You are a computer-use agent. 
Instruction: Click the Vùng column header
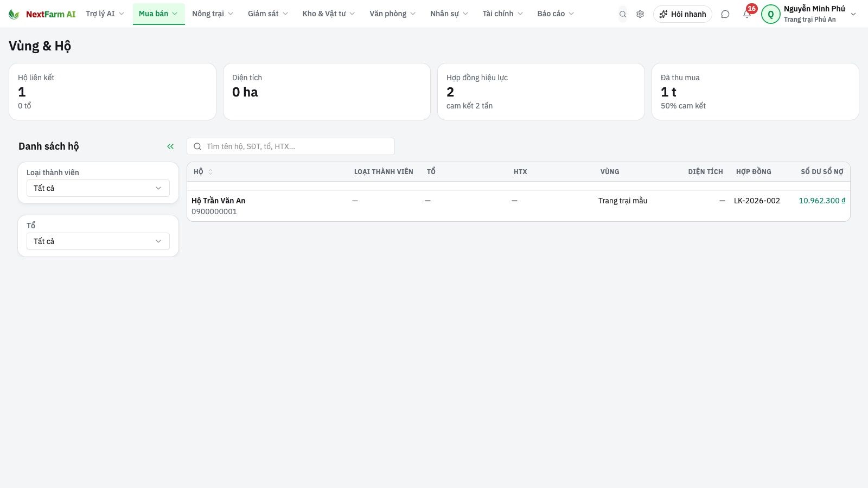tap(610, 172)
